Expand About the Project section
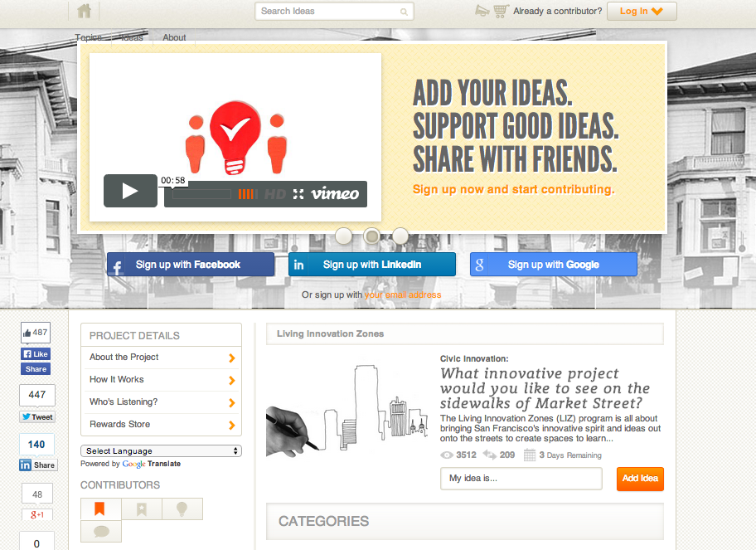The width and height of the screenshot is (756, 550). (x=161, y=358)
